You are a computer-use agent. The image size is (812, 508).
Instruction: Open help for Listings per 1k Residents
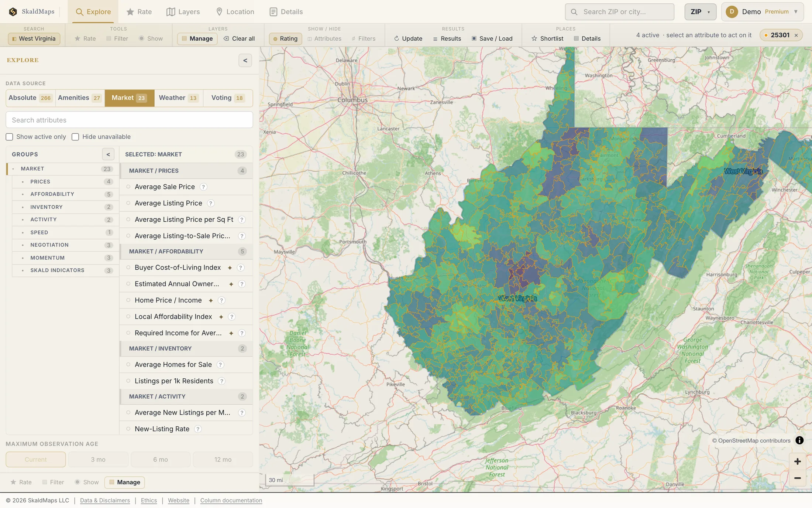[222, 381]
